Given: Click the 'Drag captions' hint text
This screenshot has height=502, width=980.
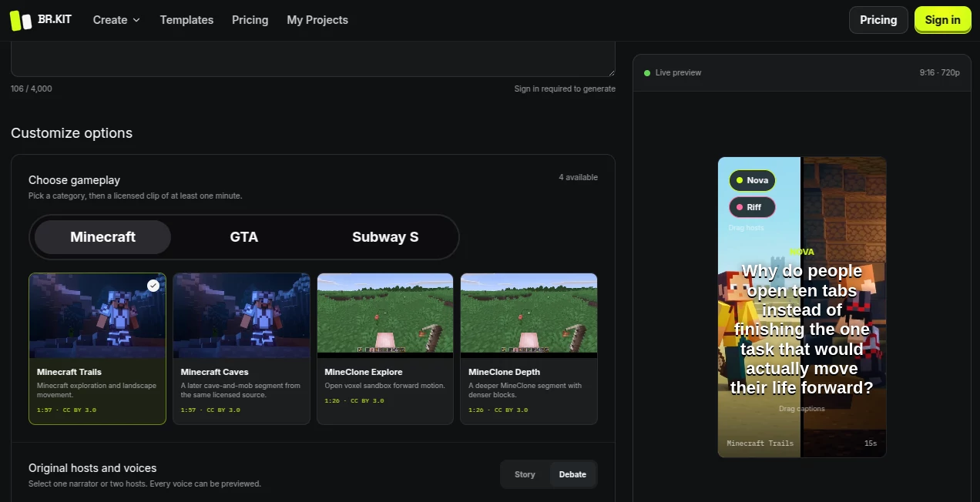Looking at the screenshot, I should click(x=802, y=409).
